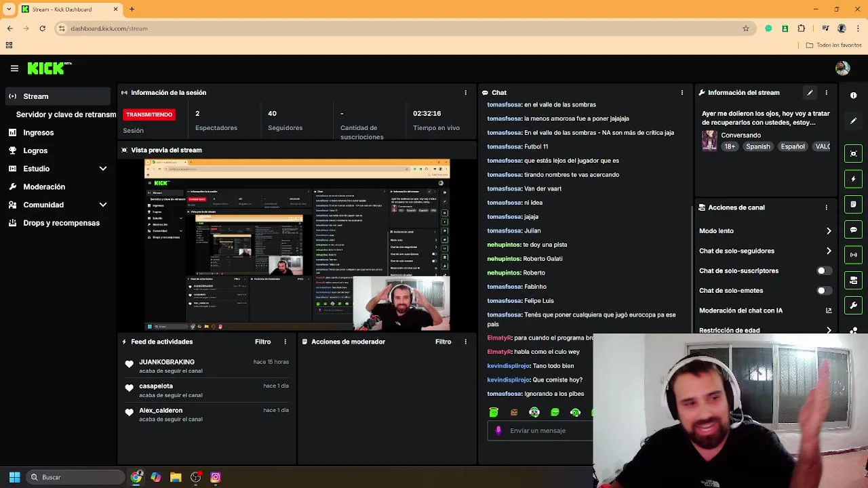868x488 pixels.
Task: Click the purple microphone icon in message box
Action: pyautogui.click(x=498, y=430)
